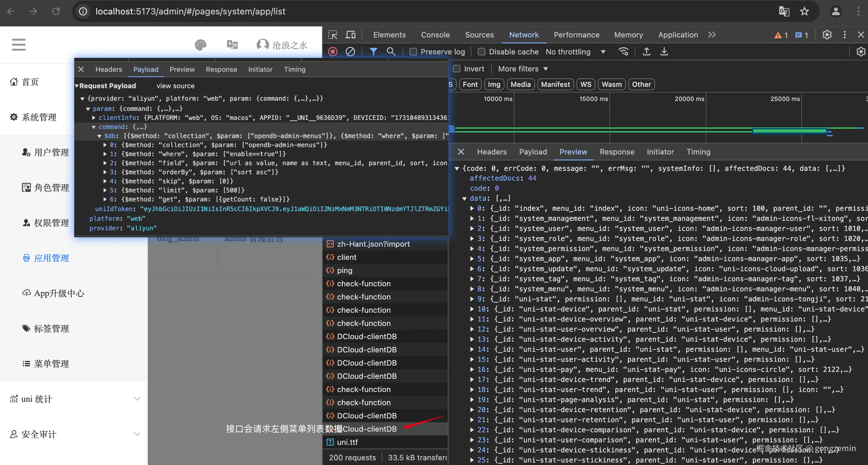
Task: Click the hamburger menu icon
Action: (x=19, y=44)
